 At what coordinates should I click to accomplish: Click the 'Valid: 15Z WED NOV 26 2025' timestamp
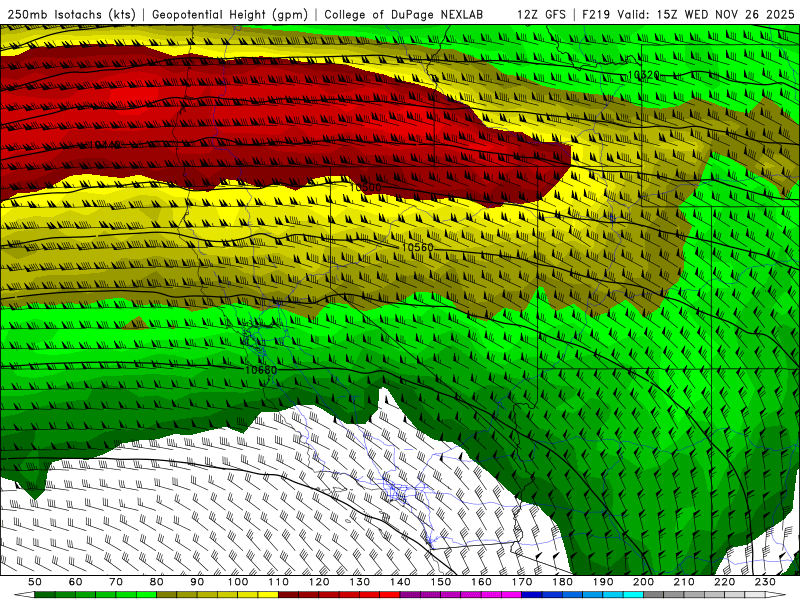coord(706,15)
